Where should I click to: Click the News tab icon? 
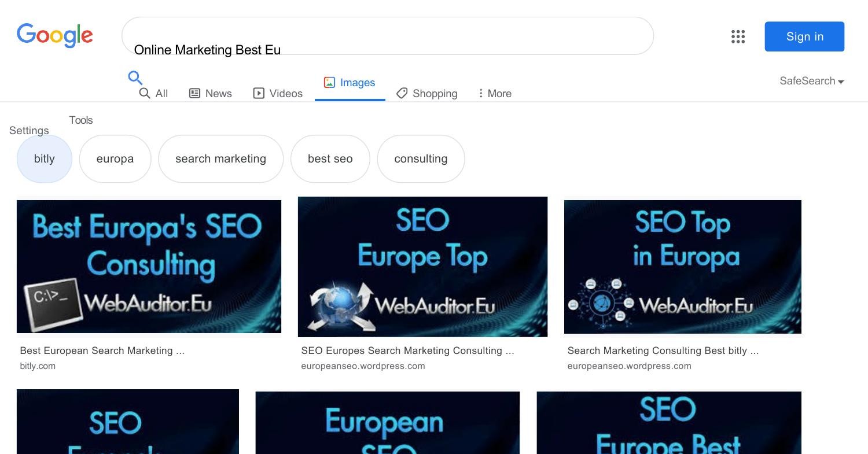(195, 93)
